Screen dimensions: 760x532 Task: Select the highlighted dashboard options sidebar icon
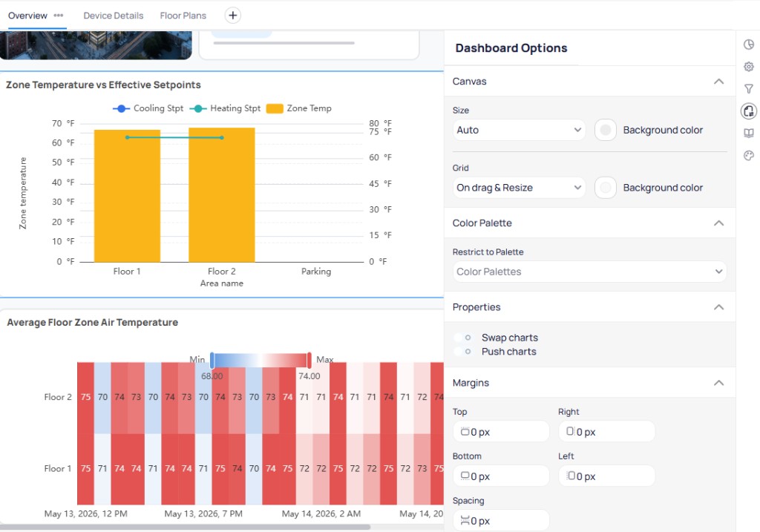[749, 111]
